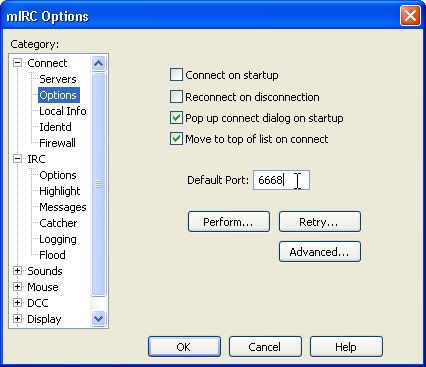The image size is (426, 367).
Task: Select the Connect category label
Action: point(47,63)
